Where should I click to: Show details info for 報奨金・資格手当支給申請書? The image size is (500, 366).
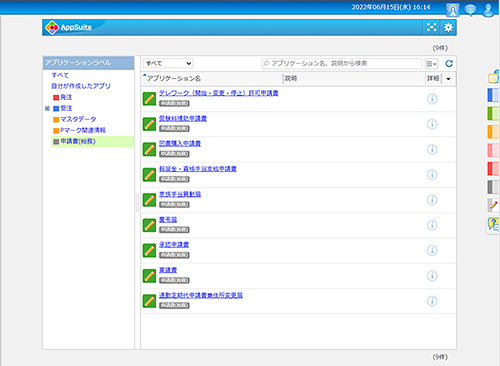[x=432, y=175]
